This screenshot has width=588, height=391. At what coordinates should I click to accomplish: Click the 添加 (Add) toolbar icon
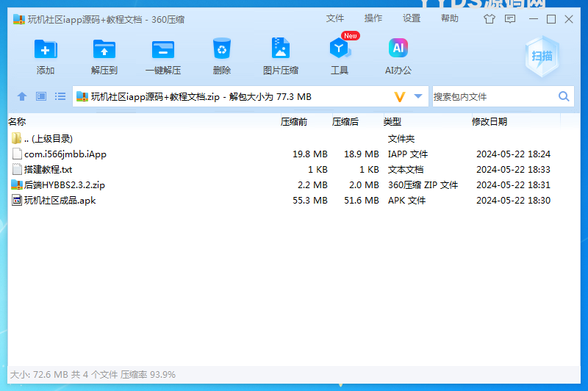click(46, 50)
